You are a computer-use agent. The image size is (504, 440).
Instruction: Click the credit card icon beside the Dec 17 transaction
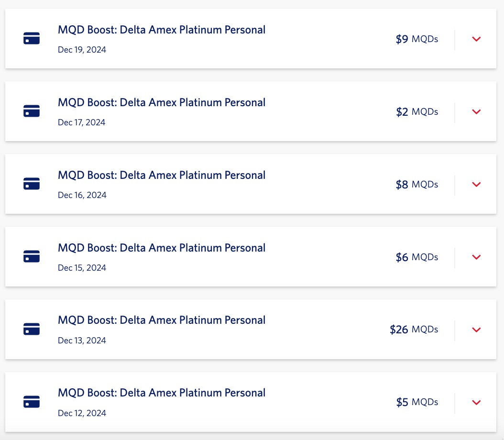32,110
